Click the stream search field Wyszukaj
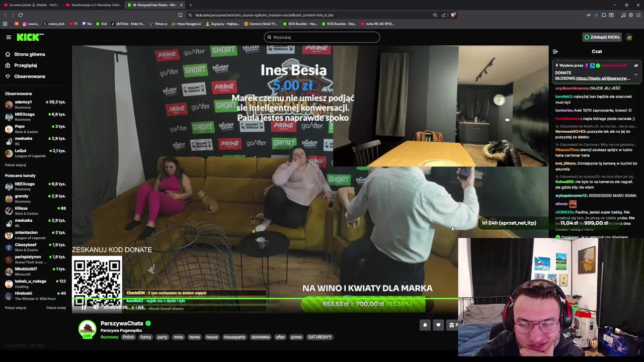Viewport: 644px width, 362px height. (x=322, y=37)
